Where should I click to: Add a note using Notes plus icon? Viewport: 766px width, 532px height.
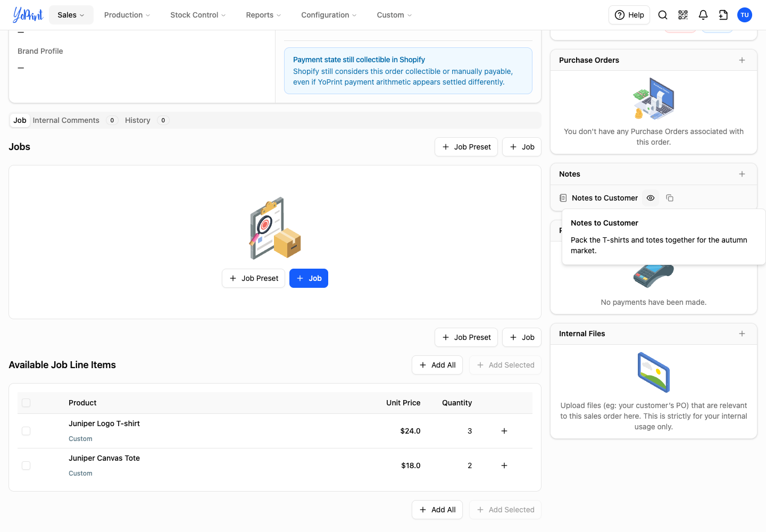[x=742, y=174]
